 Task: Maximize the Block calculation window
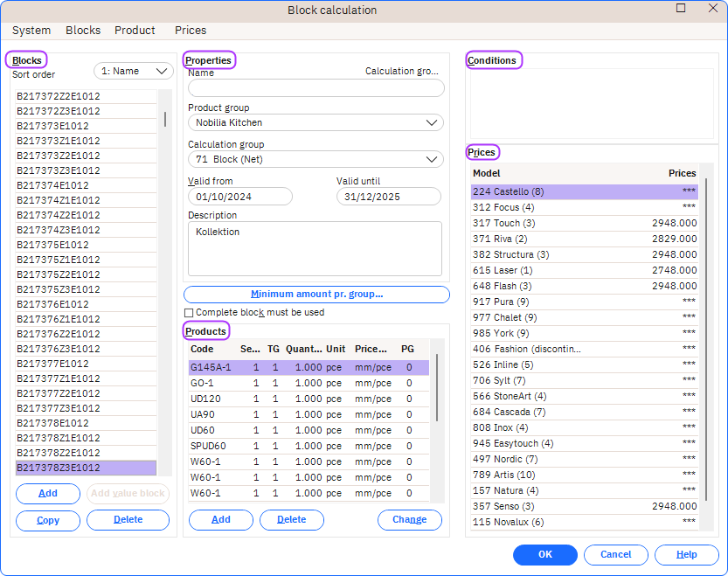[681, 9]
